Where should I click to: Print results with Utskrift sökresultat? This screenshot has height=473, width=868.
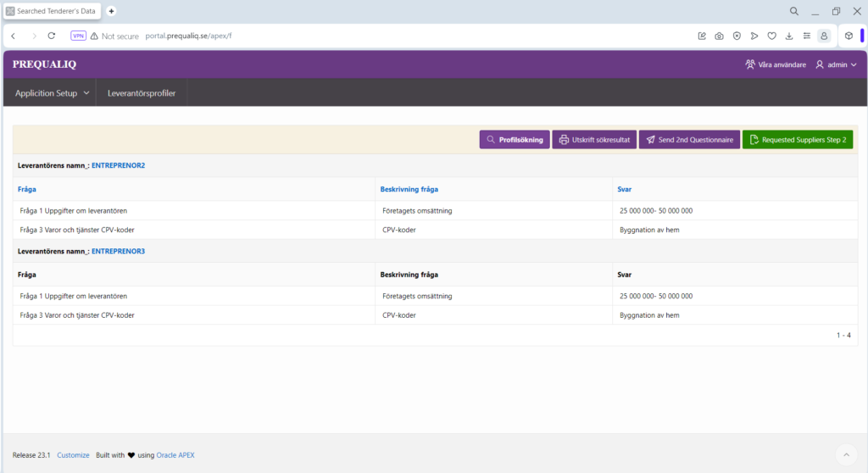(x=593, y=140)
